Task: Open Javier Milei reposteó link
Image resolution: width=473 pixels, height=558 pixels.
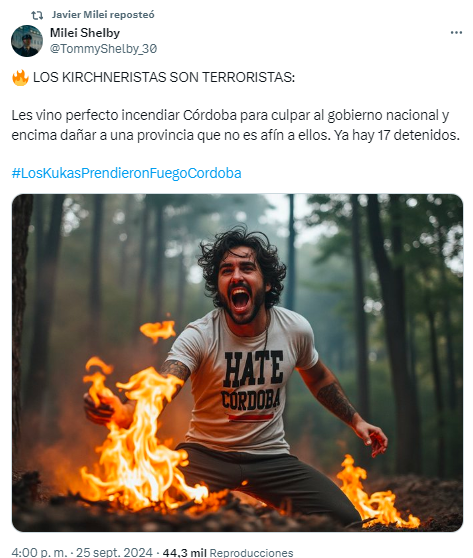Action: (x=103, y=15)
